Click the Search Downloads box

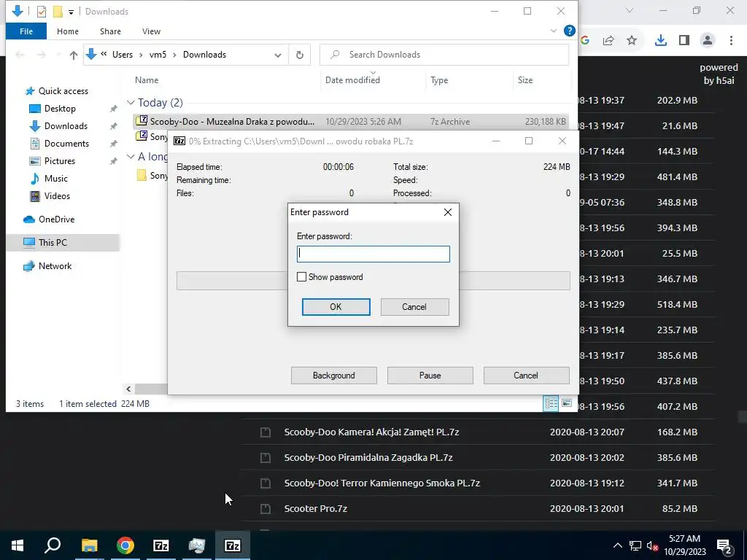(x=444, y=55)
